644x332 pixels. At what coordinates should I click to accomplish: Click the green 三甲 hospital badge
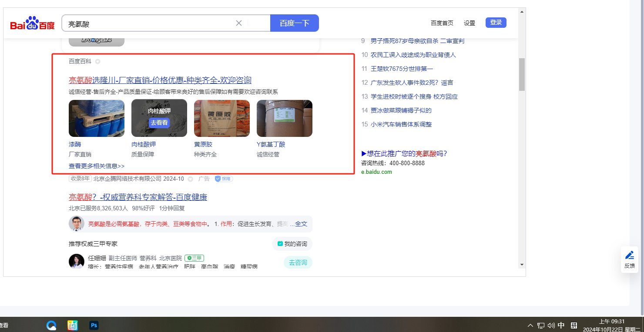click(194, 258)
